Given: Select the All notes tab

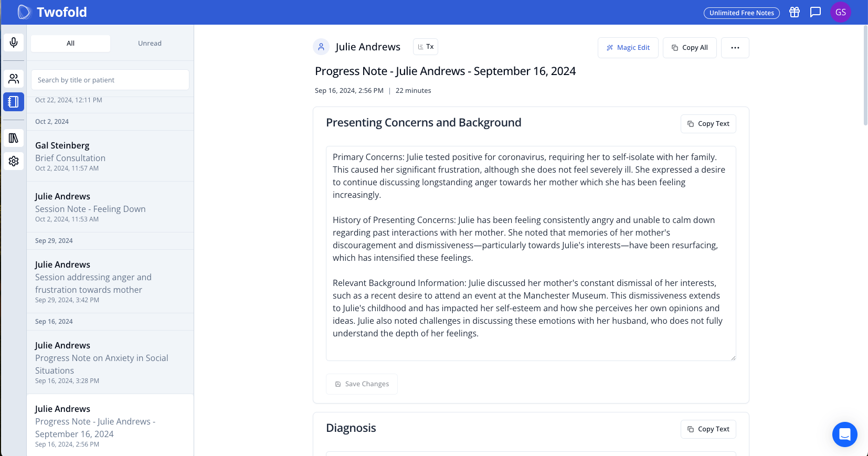Looking at the screenshot, I should 70,44.
